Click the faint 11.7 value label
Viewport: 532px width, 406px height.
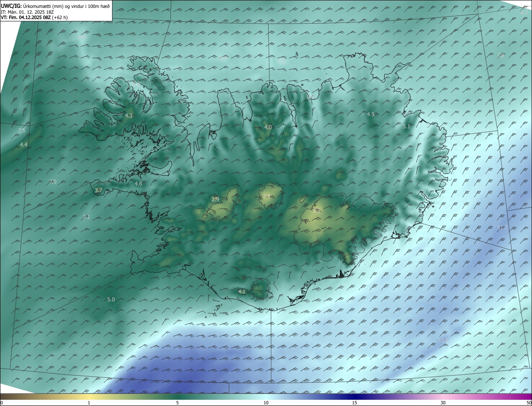[502, 227]
